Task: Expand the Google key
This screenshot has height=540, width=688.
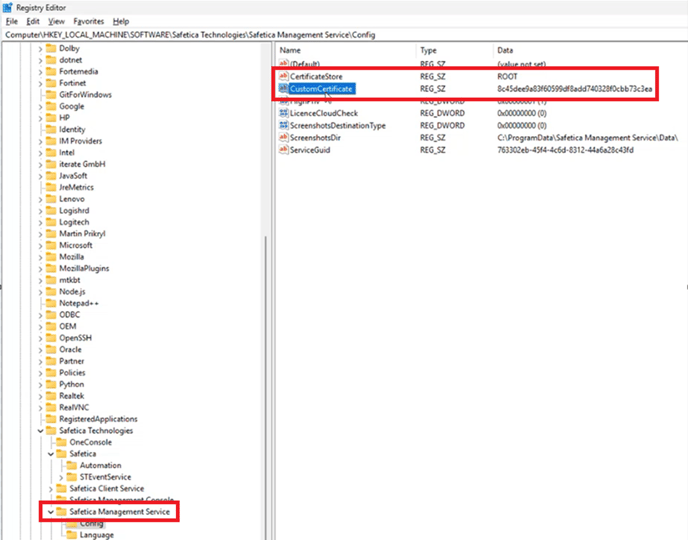Action: coord(40,107)
